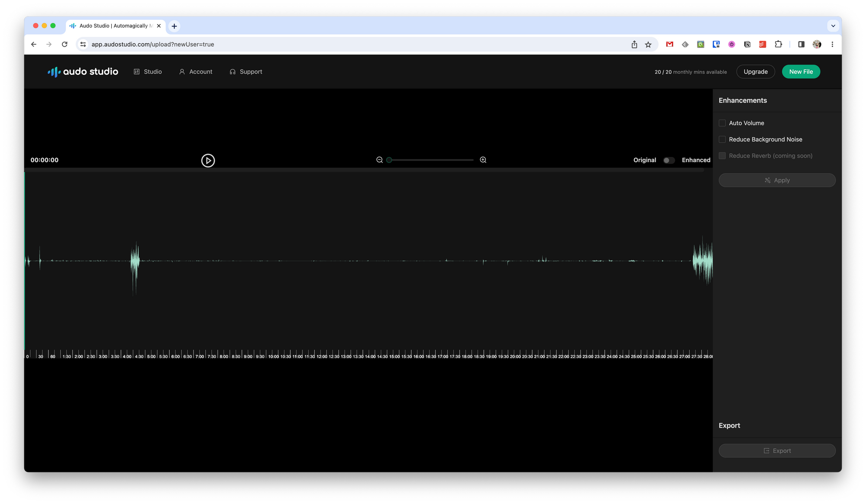Toggle Original to Enhanced switch
The height and width of the screenshot is (504, 866).
(669, 161)
